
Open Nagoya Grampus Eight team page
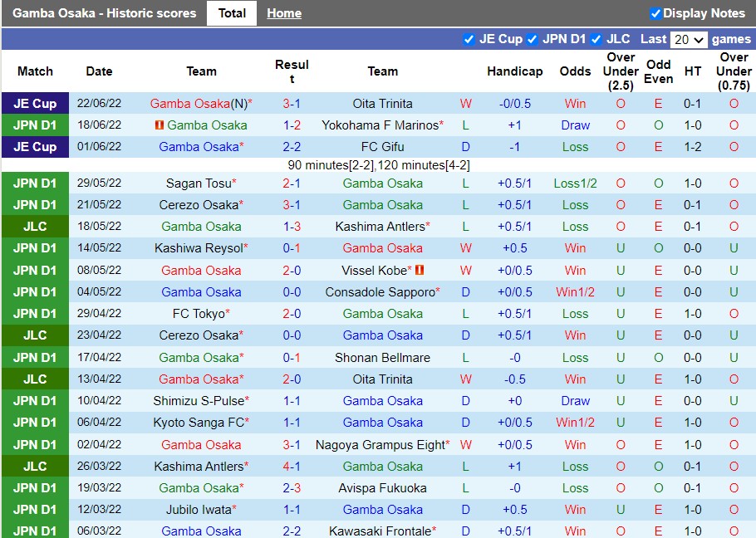click(x=380, y=444)
